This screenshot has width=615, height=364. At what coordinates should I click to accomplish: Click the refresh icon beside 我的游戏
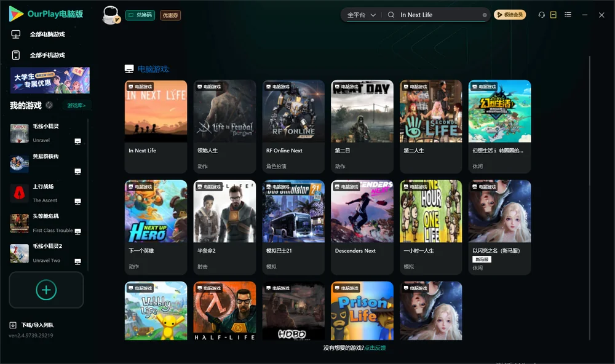coord(49,105)
